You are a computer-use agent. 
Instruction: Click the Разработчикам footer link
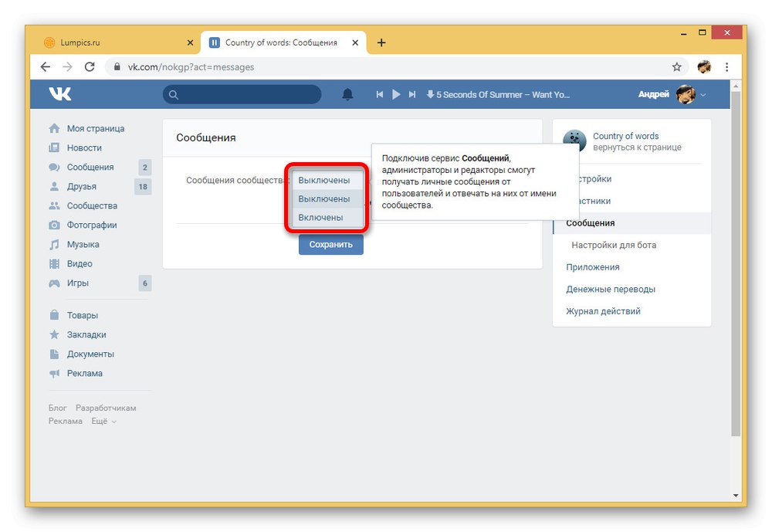coord(106,408)
